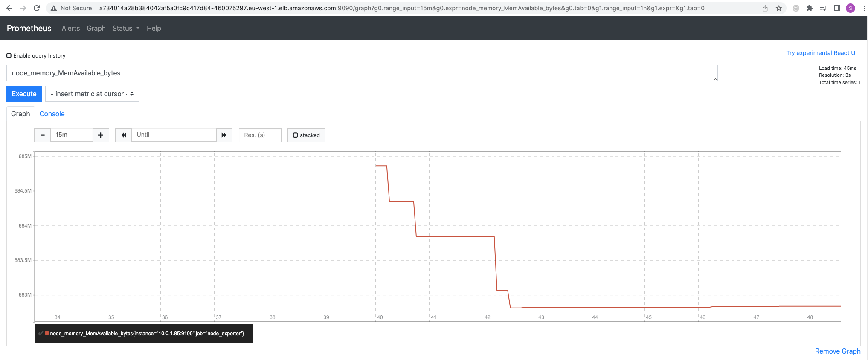
Task: Open the insert metric at cursor dropdown
Action: coord(92,94)
